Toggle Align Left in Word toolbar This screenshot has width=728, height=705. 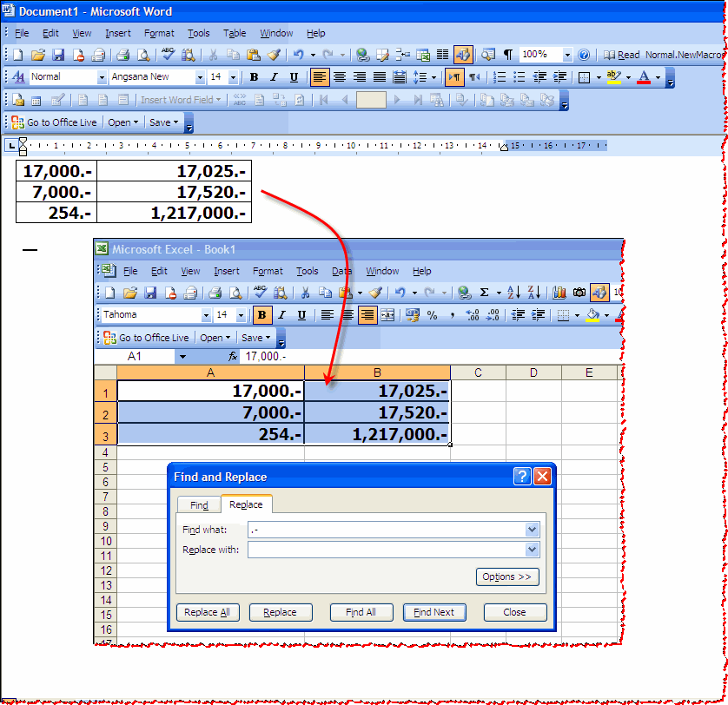[320, 77]
